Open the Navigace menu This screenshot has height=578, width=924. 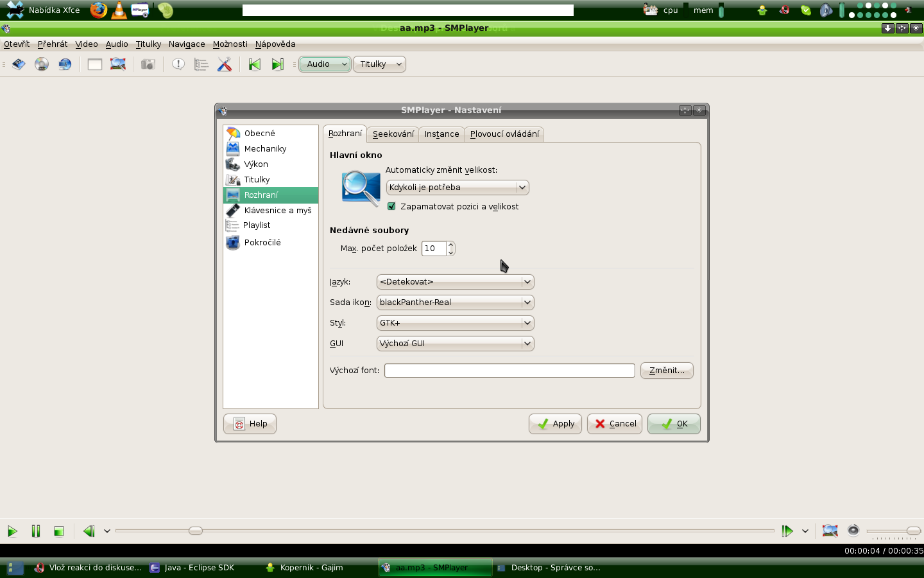coord(187,44)
